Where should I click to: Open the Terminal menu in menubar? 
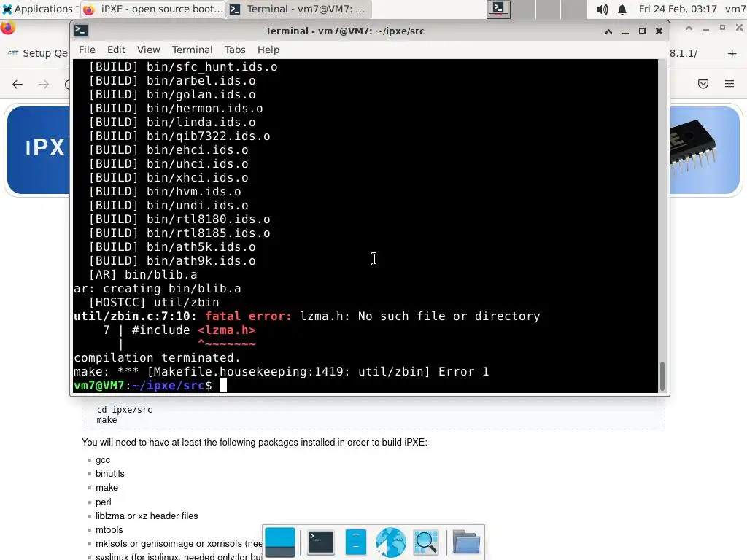192,50
